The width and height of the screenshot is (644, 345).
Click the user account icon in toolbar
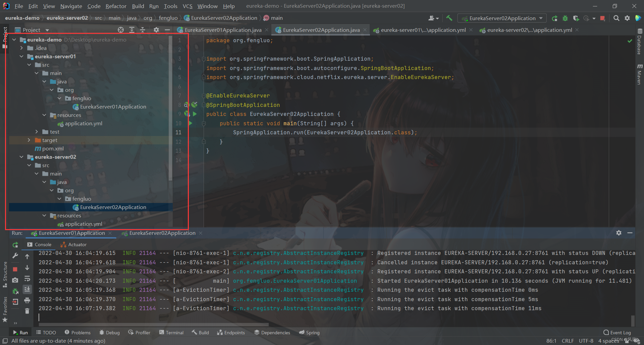(x=433, y=18)
